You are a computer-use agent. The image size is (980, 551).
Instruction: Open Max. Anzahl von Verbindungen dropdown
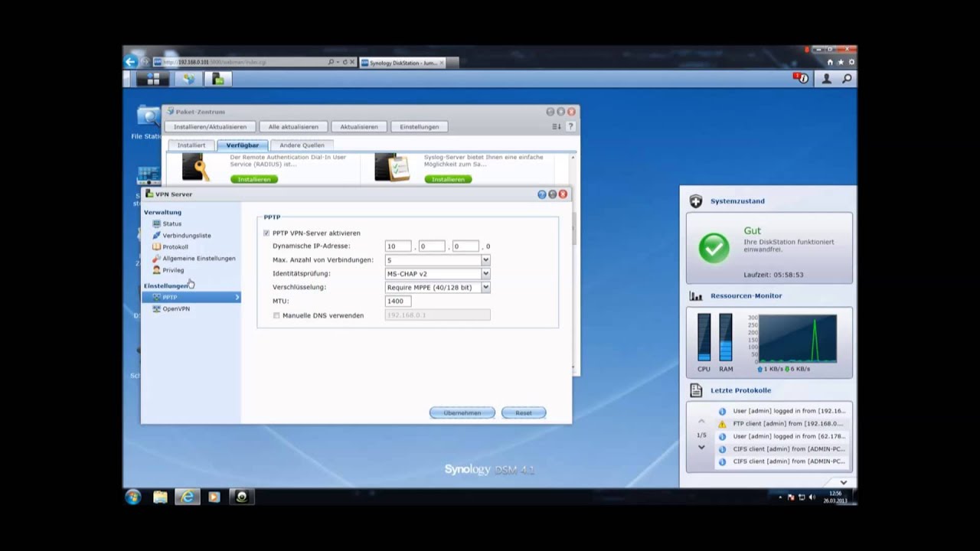(485, 260)
